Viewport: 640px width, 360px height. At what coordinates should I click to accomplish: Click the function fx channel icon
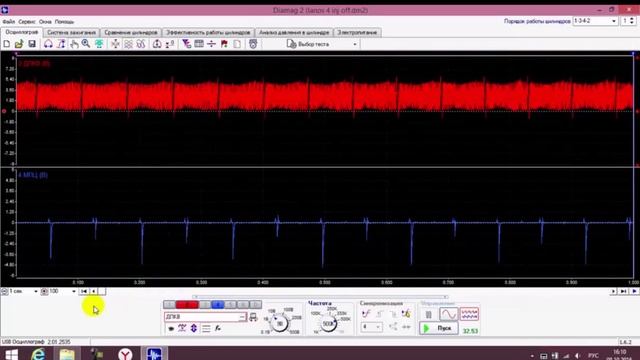(218, 328)
